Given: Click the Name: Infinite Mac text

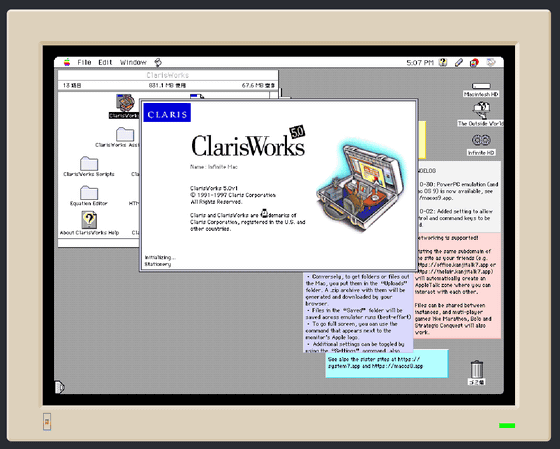Looking at the screenshot, I should click(x=214, y=167).
